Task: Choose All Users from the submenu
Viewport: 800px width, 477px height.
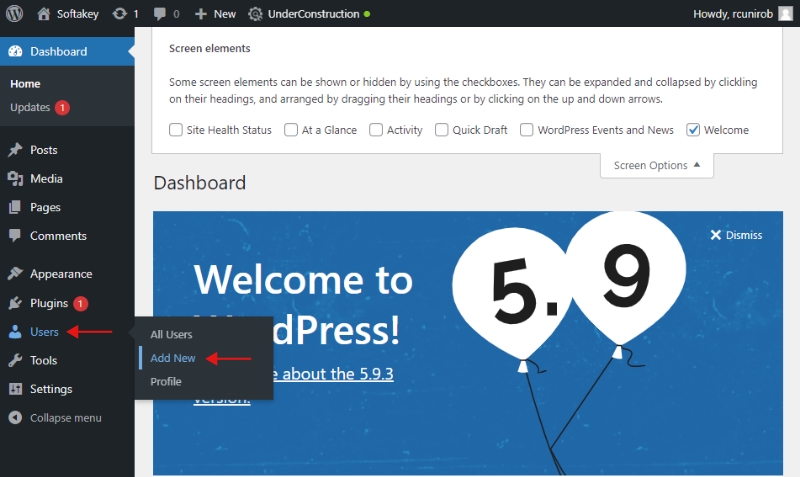Action: pyautogui.click(x=171, y=334)
